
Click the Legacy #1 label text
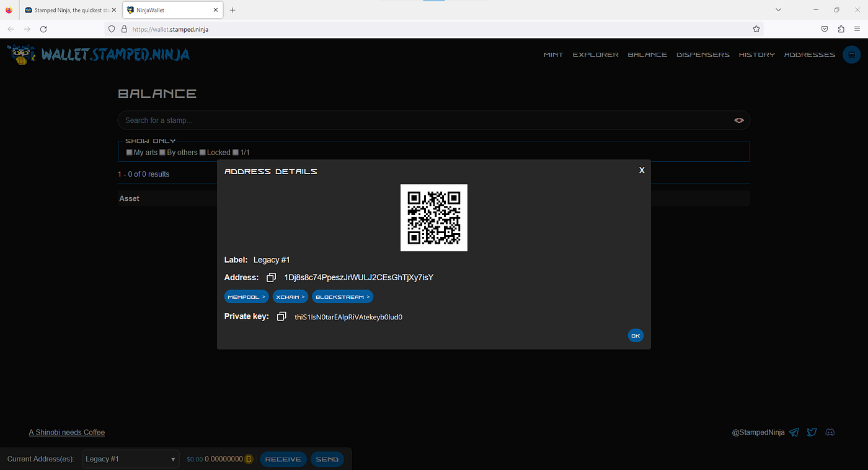pyautogui.click(x=272, y=260)
